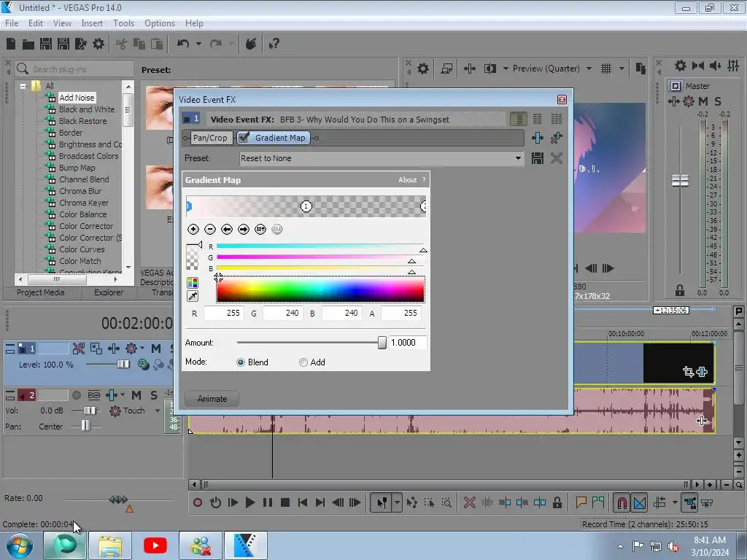The height and width of the screenshot is (560, 747).
Task: Open auto ripple dropdown arrow in bottom toolbar
Action: click(675, 502)
